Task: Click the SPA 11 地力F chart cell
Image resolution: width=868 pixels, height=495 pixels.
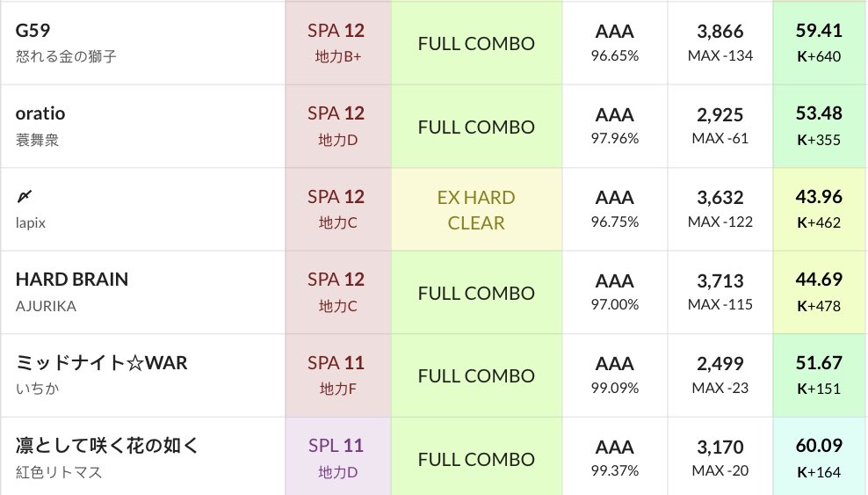Action: (337, 375)
